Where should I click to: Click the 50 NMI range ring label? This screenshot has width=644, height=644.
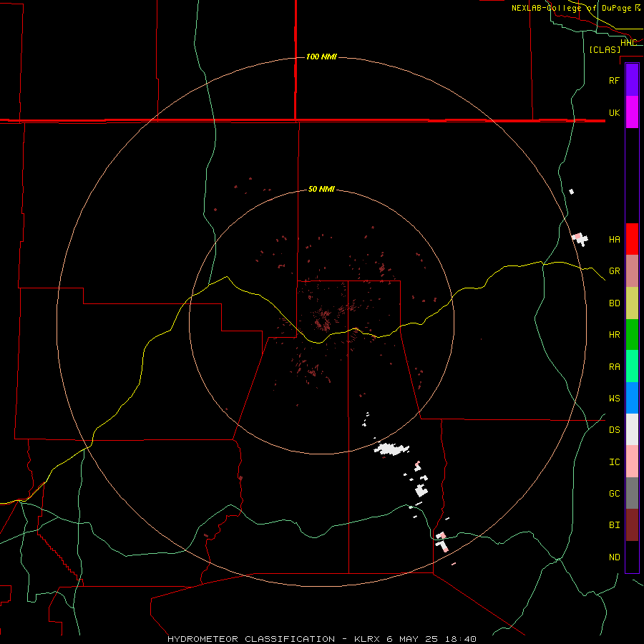click(x=321, y=190)
